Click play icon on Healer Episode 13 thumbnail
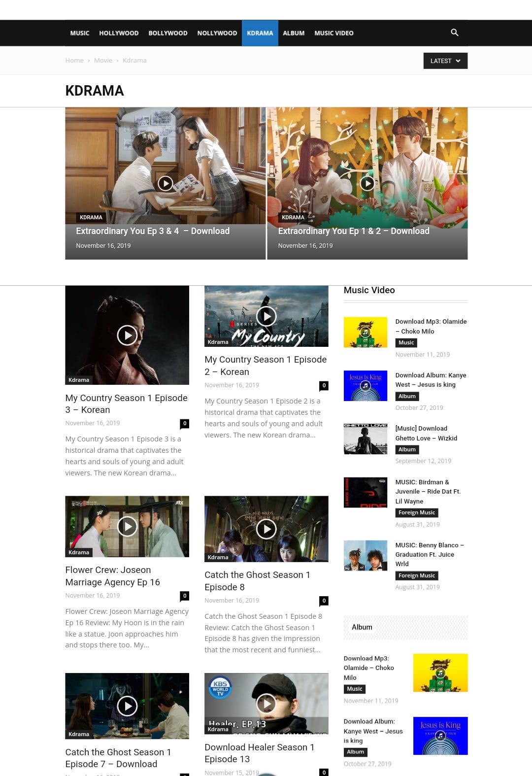Image resolution: width=532 pixels, height=776 pixels. coord(266,704)
